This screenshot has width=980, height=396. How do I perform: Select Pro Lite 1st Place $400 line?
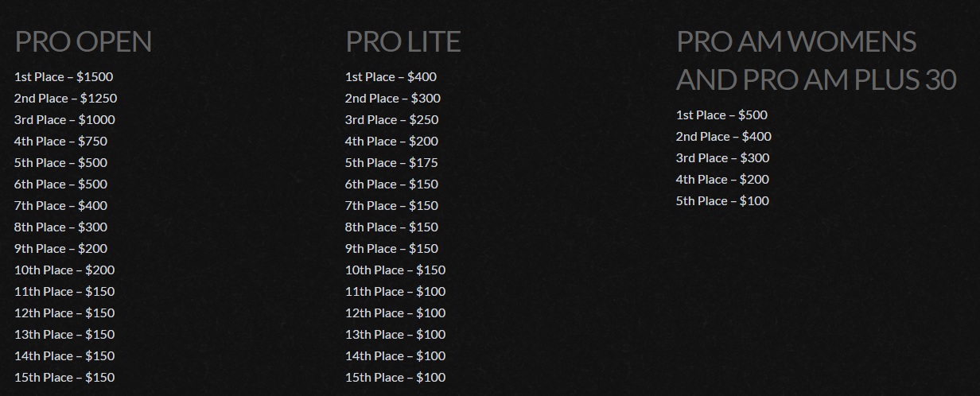point(391,77)
